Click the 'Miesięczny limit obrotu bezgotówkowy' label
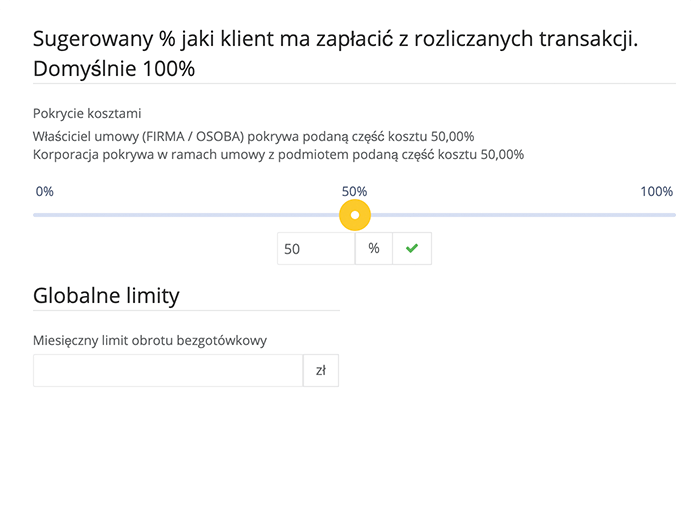 [150, 341]
